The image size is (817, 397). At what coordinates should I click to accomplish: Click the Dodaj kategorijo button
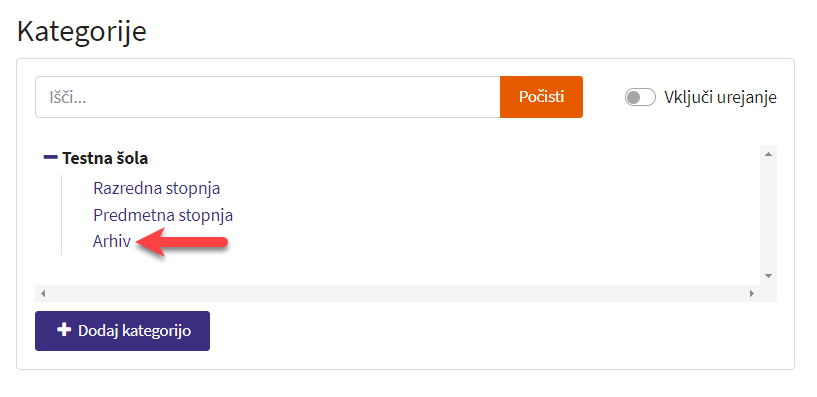pyautogui.click(x=122, y=331)
